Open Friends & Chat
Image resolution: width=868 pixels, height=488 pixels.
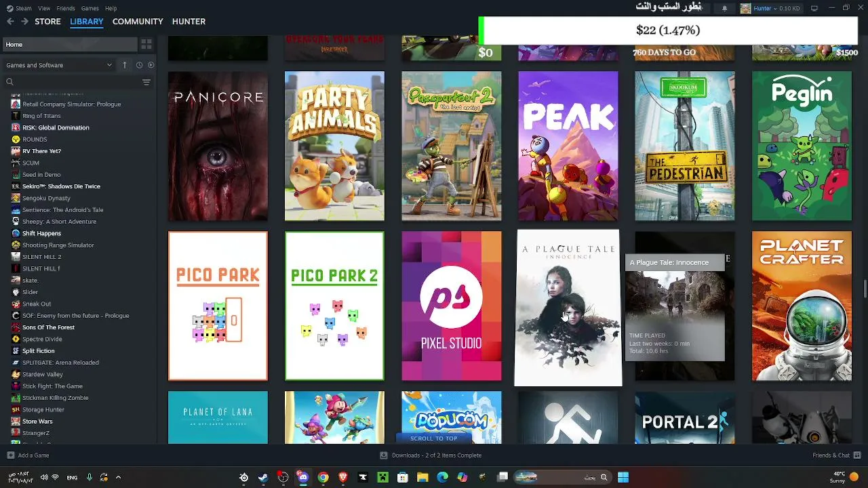click(x=836, y=455)
